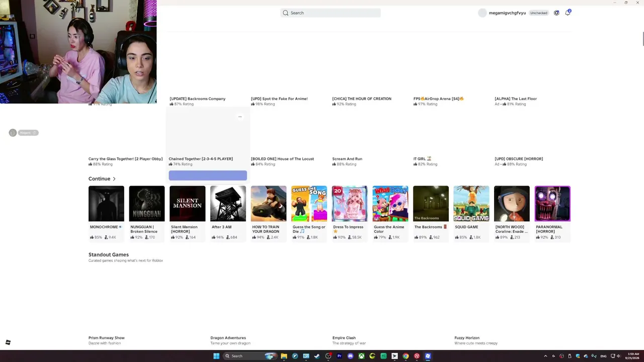Open FPS AirDrop Arena [S4] title
This screenshot has height=362, width=644.
pos(439,99)
